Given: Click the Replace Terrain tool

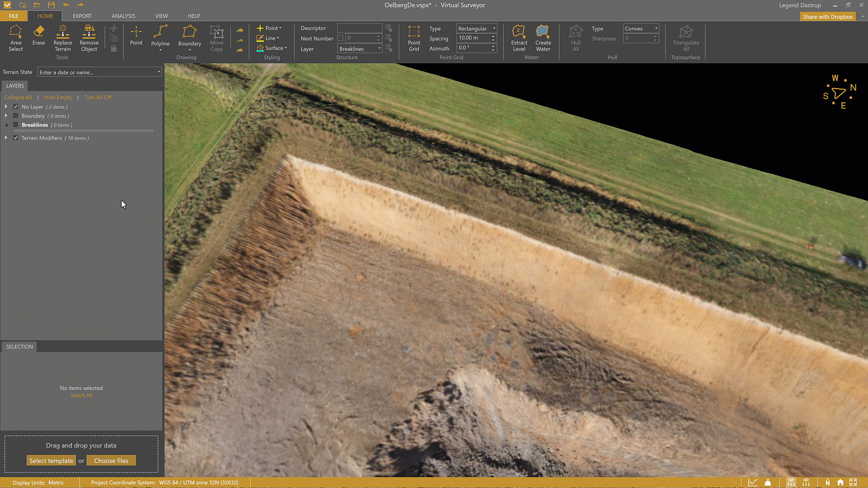Looking at the screenshot, I should point(62,38).
